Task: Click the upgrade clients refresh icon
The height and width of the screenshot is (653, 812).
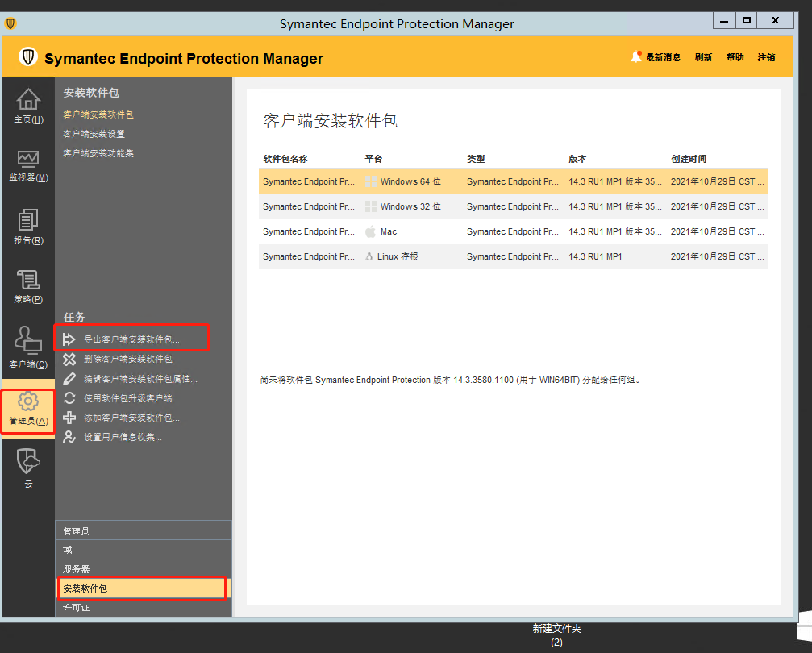Action: [69, 397]
